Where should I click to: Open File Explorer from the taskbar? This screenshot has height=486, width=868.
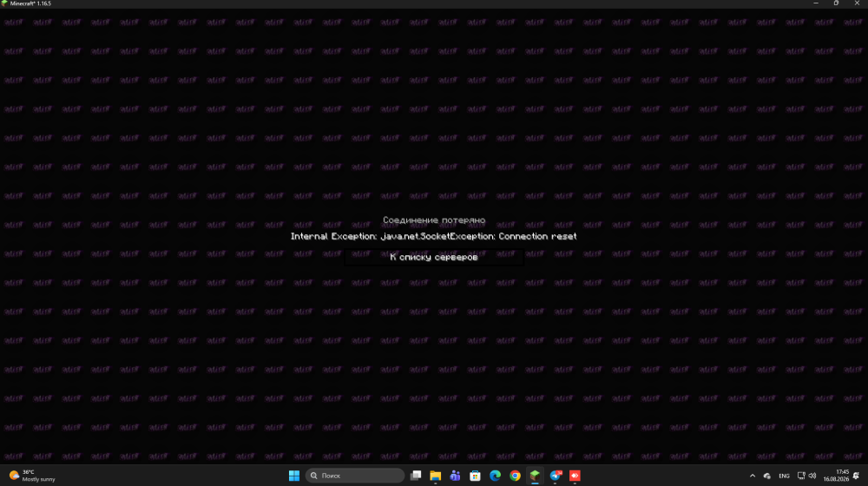click(x=436, y=476)
